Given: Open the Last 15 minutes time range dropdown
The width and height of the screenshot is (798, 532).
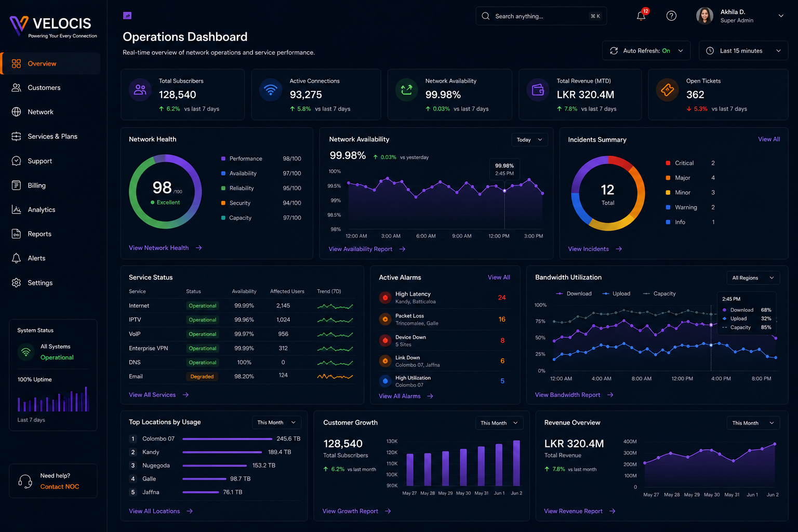Looking at the screenshot, I should (x=743, y=51).
